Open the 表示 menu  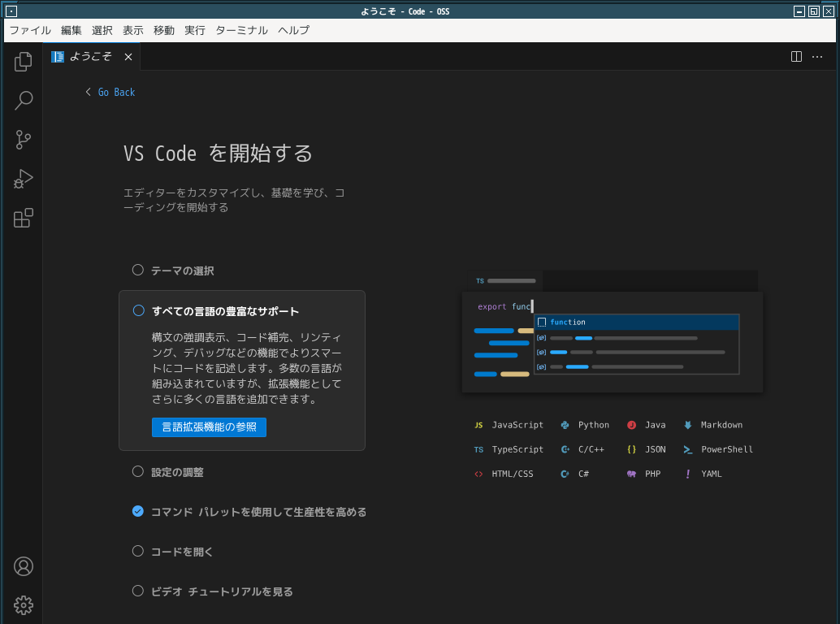coord(133,31)
